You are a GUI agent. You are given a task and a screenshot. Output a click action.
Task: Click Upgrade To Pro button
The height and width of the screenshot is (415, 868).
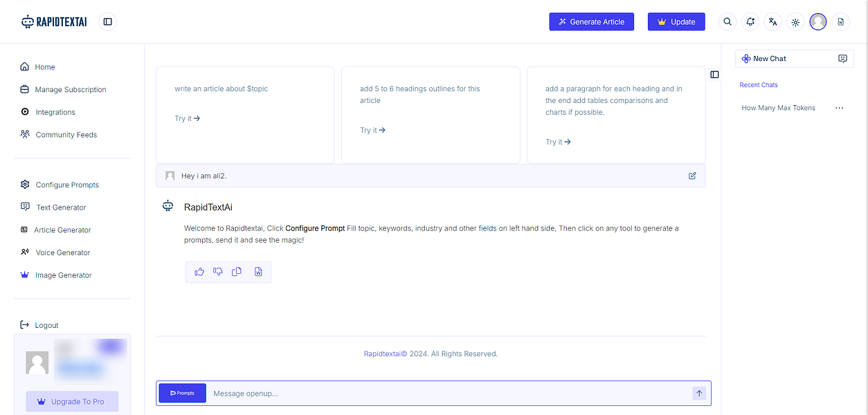point(72,401)
